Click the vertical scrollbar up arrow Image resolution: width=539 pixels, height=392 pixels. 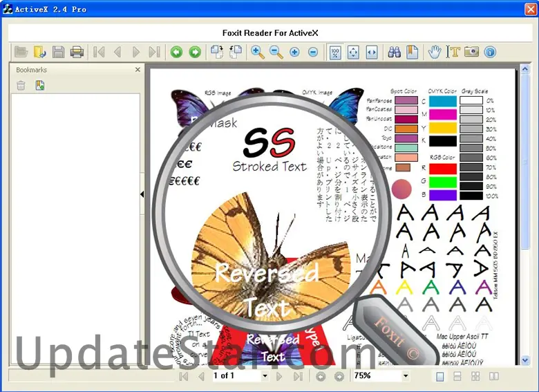coord(525,69)
